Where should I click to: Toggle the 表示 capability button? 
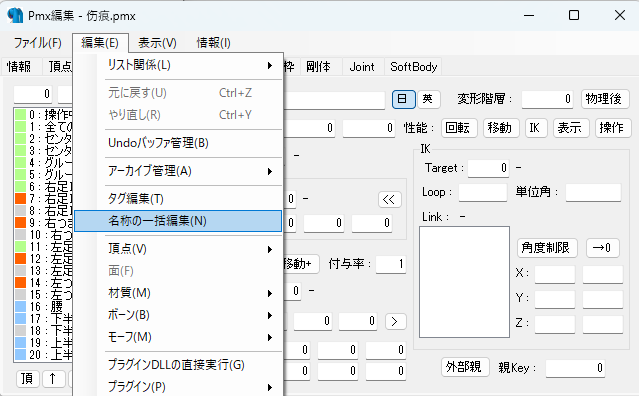pyautogui.click(x=571, y=128)
